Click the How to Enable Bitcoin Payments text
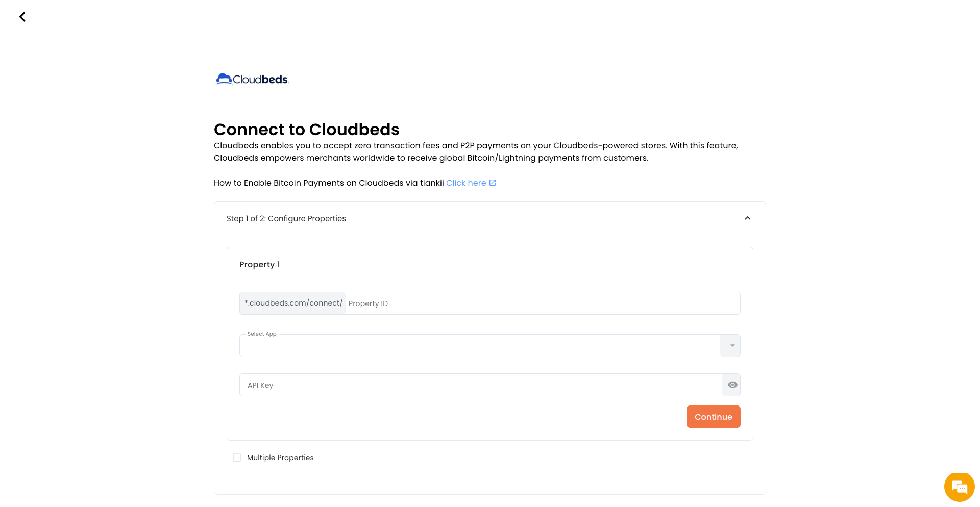 click(x=329, y=183)
